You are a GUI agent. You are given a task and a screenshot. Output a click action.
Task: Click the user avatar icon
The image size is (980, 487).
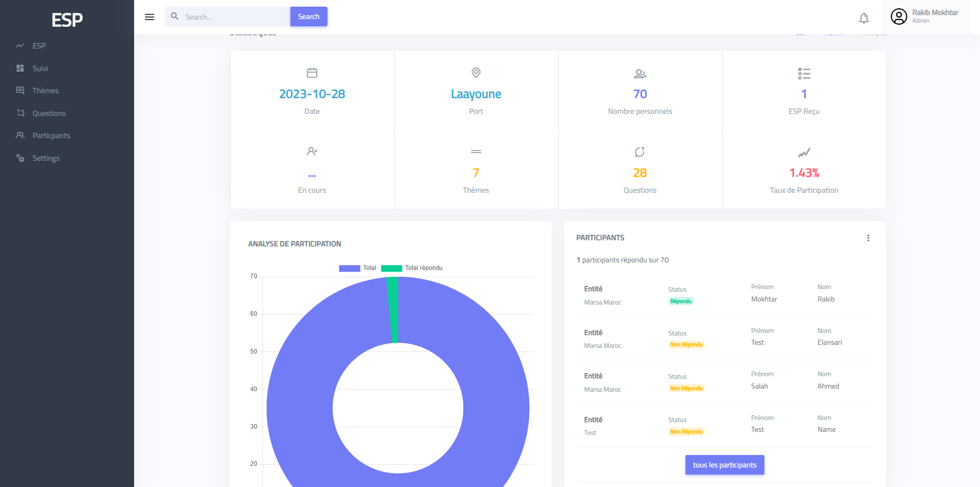[899, 16]
